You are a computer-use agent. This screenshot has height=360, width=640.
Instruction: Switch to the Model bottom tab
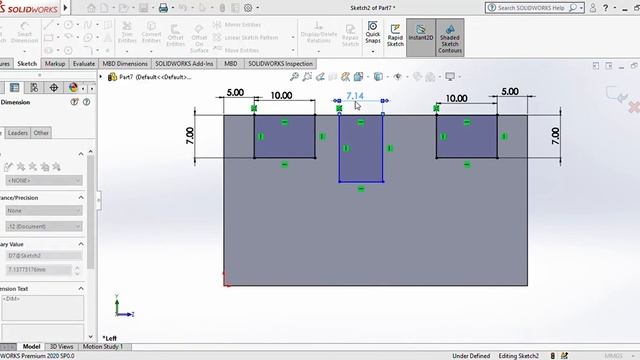point(31,347)
